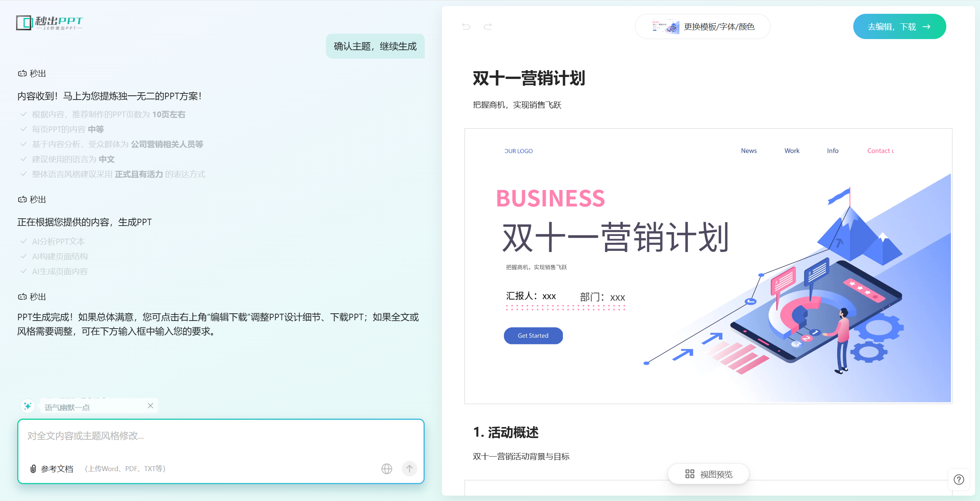Viewport: 980px width, 501px height.
Task: Click 参考文档 upload link
Action: tap(57, 468)
